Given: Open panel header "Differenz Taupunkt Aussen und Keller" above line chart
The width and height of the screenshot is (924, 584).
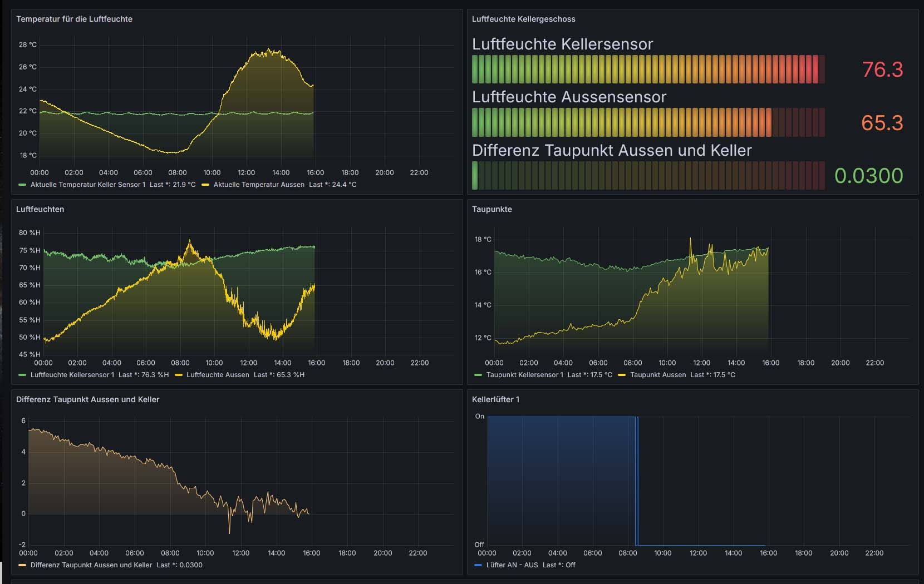Looking at the screenshot, I should (x=87, y=399).
